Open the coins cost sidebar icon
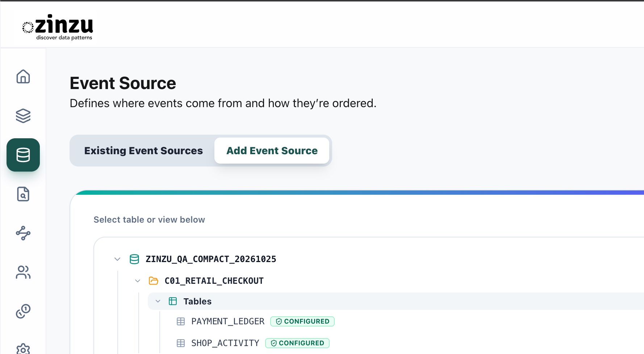644x354 pixels. (23, 311)
